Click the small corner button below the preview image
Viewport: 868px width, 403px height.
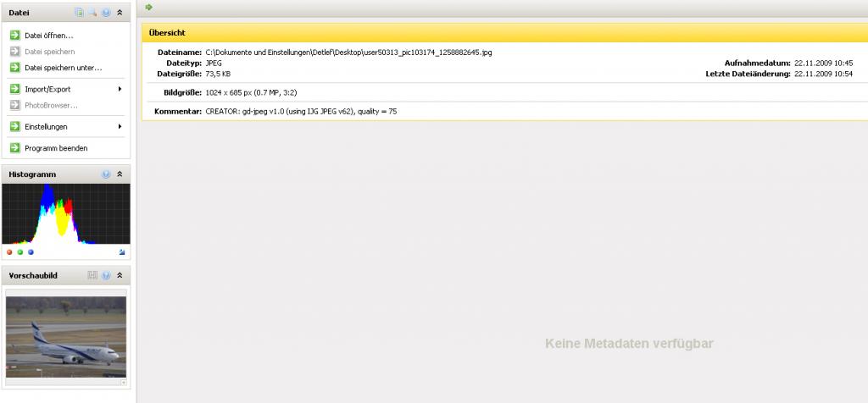pyautogui.click(x=124, y=382)
